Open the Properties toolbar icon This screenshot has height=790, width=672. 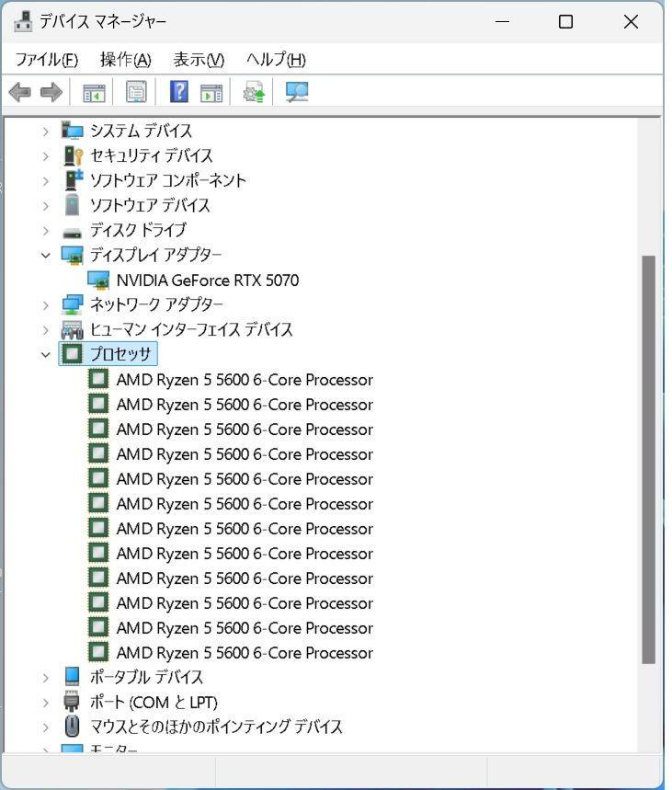pos(136,92)
